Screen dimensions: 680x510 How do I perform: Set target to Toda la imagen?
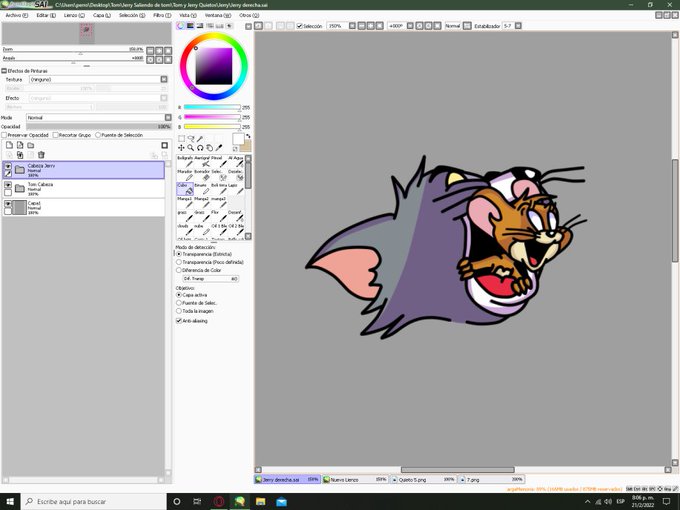click(179, 311)
